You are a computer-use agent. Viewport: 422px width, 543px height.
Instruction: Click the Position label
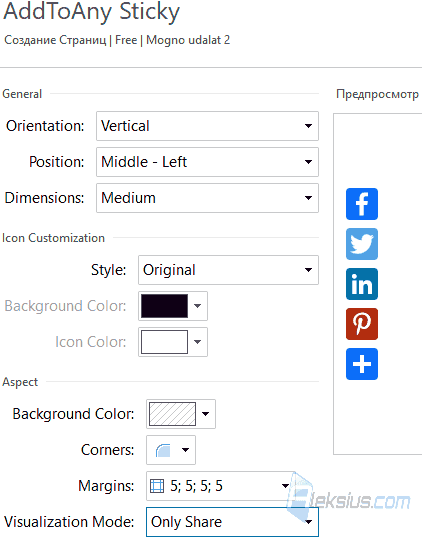[56, 162]
